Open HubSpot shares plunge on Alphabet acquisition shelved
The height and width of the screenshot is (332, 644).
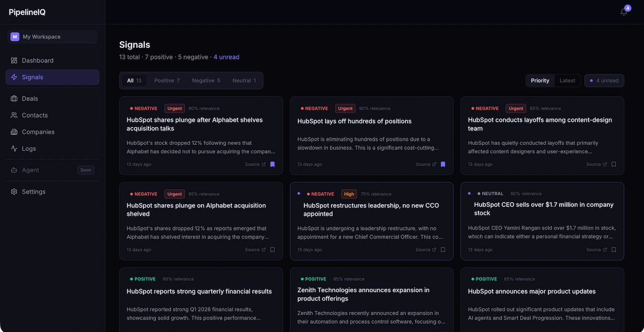click(196, 210)
